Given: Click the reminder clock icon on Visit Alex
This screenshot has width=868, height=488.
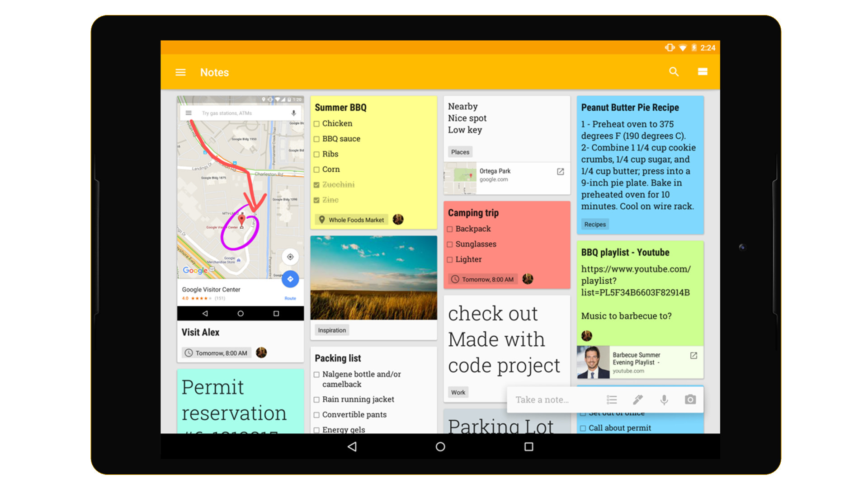Looking at the screenshot, I should [189, 352].
